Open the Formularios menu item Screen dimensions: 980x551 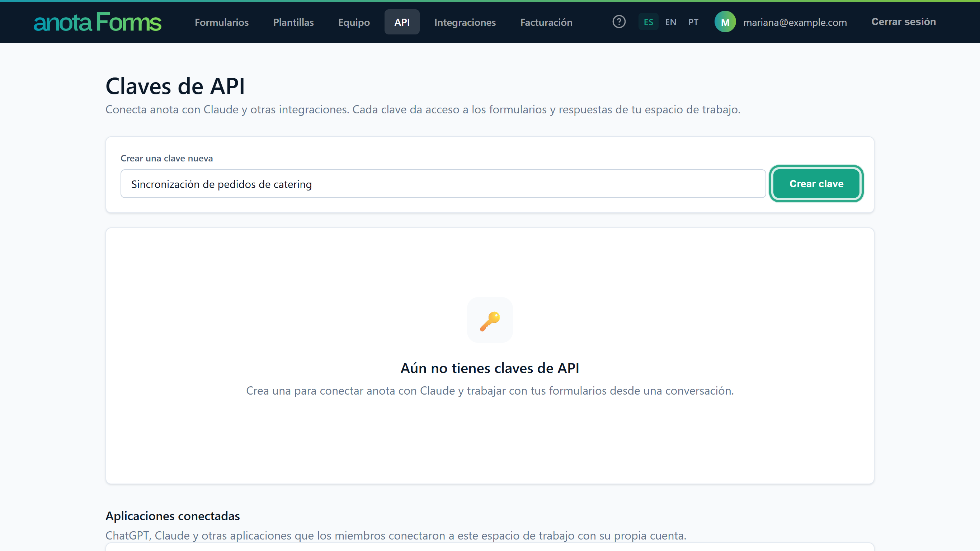tap(222, 22)
